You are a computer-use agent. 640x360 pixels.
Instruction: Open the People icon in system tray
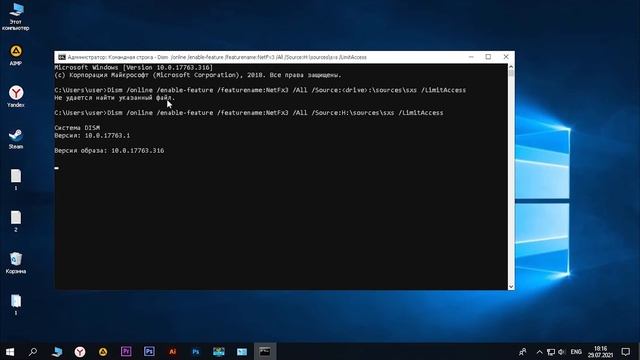(x=522, y=351)
